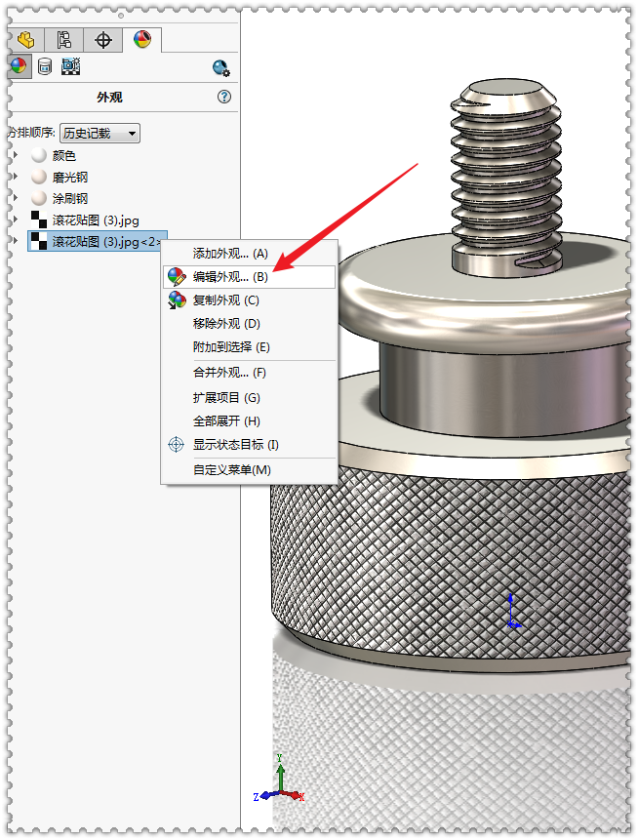The image size is (638, 840).
Task: Choose 扩展项目 (G) from context menu
Action: coord(249,397)
